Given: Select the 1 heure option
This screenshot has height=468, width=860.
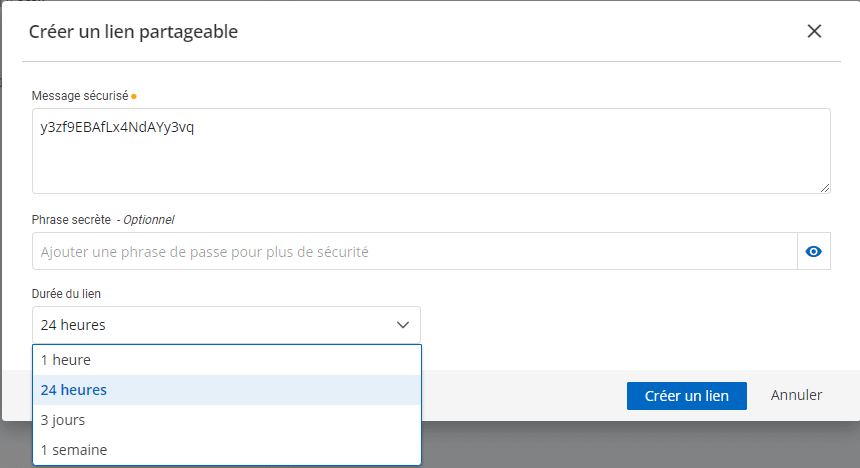Looking at the screenshot, I should click(x=226, y=360).
